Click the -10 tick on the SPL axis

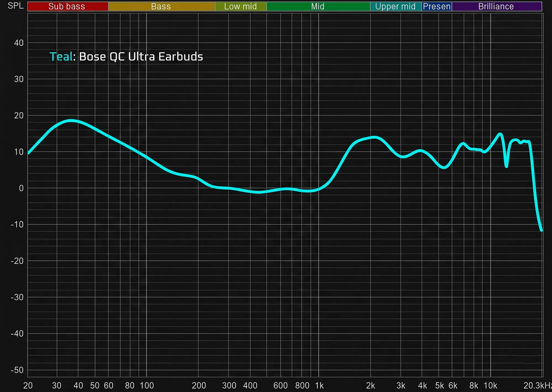click(17, 224)
